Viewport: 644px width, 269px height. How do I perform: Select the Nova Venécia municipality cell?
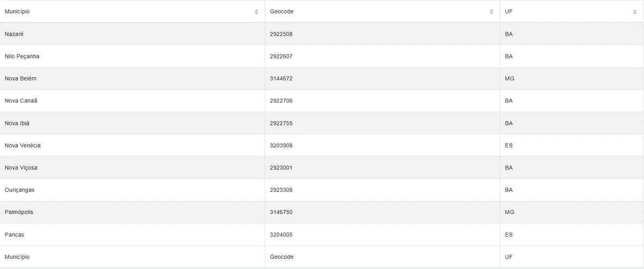click(23, 146)
